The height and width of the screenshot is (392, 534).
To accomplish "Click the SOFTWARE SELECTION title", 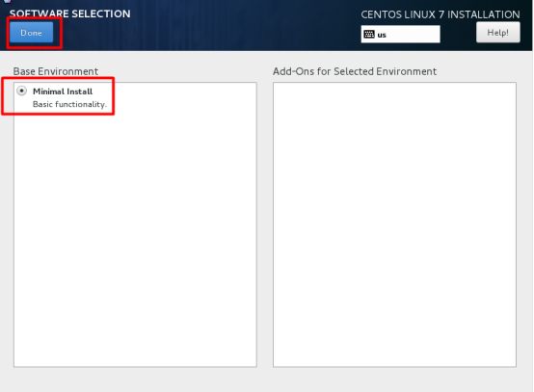I will pos(69,13).
